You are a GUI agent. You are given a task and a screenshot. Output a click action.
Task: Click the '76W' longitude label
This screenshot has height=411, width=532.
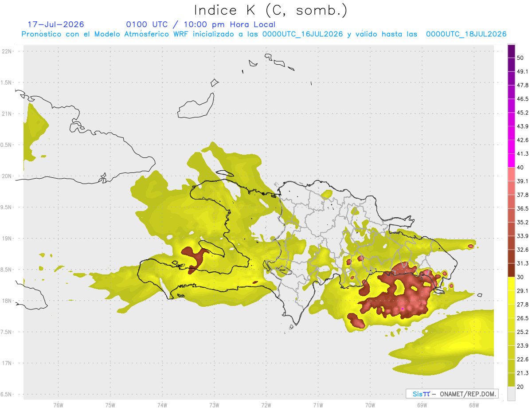[x=58, y=405]
